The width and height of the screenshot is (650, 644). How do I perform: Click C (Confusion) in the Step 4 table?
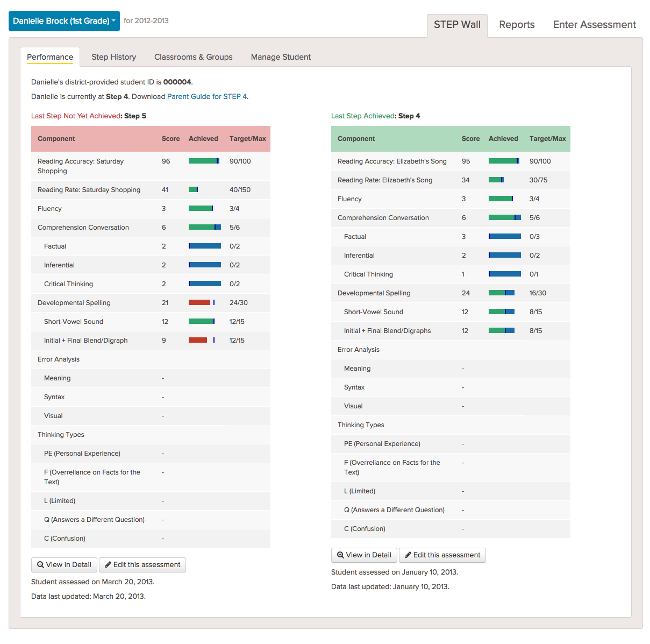point(365,528)
